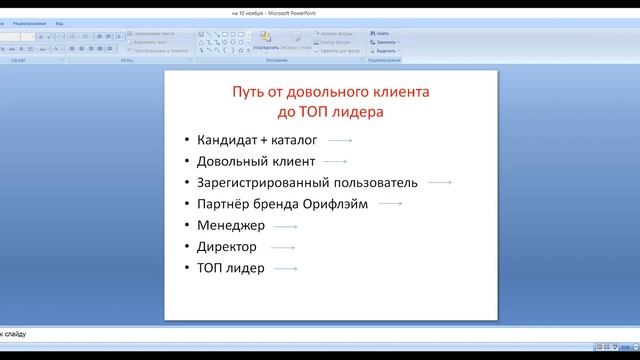Open the Вид (View) tab
This screenshot has height=360, width=640.
(x=60, y=24)
